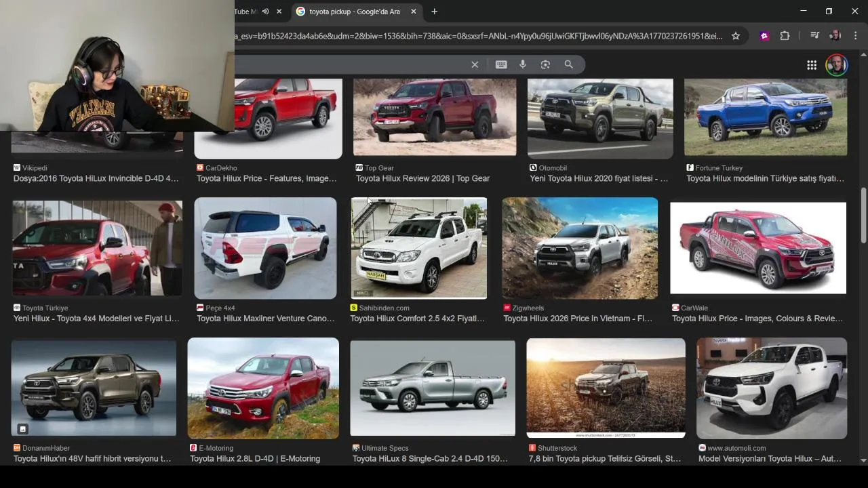Open Yeni Toyota Hilux 2020 fiyat listesi
This screenshot has height=488, width=868.
click(599, 179)
